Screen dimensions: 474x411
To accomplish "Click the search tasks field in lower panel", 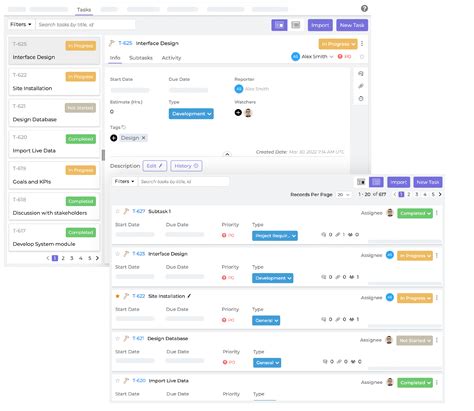I will 184,181.
